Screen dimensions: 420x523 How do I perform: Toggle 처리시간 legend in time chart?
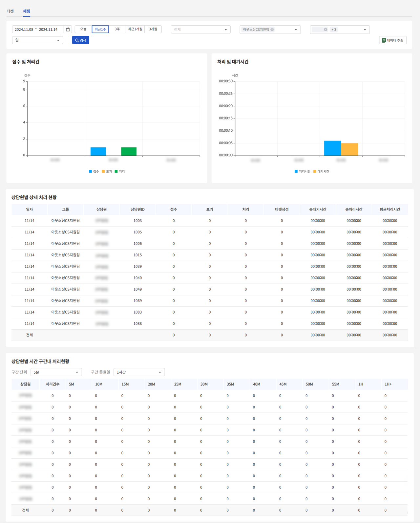(x=302, y=171)
